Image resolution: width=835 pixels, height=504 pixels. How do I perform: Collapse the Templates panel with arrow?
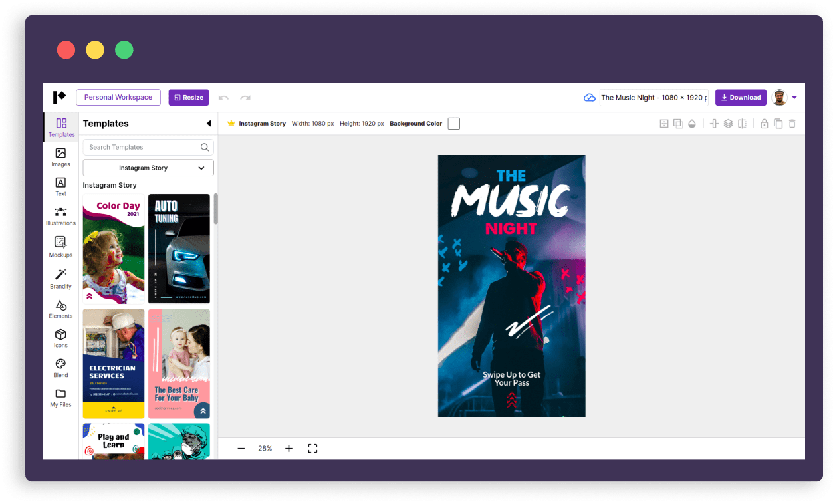pyautogui.click(x=209, y=124)
